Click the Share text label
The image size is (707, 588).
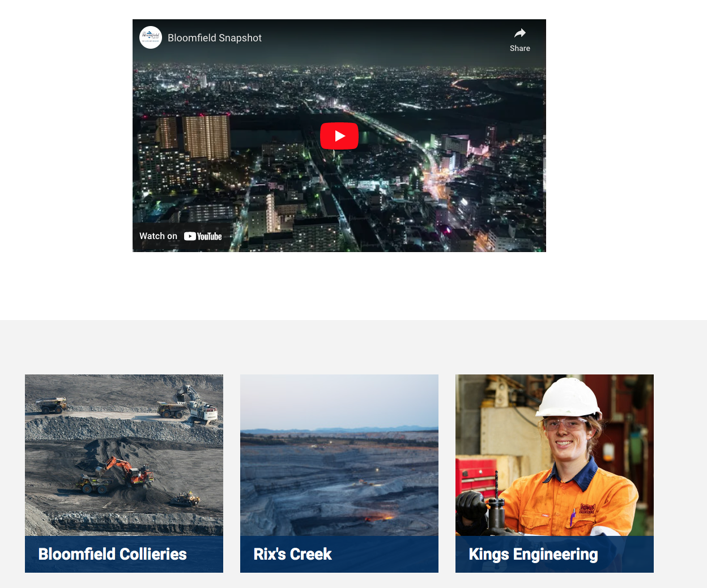[x=519, y=49]
